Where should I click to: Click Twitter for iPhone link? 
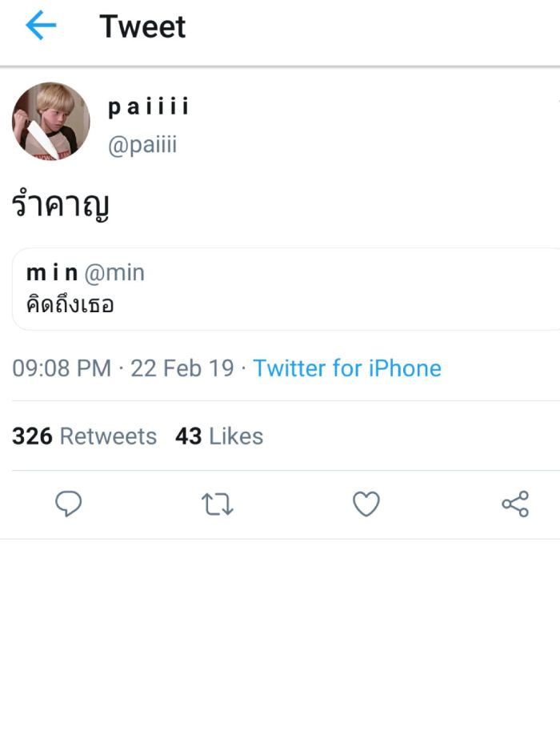coord(347,368)
